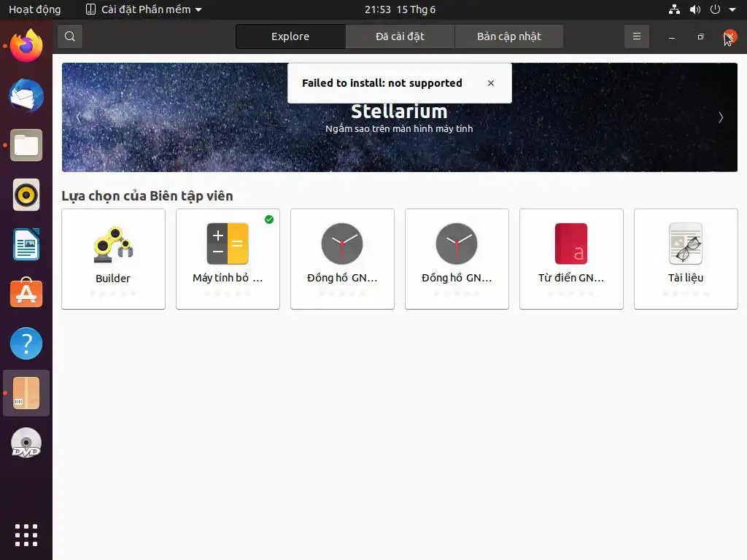Click the 'Lựa chọn của Biên tập viên' heading

tap(147, 195)
